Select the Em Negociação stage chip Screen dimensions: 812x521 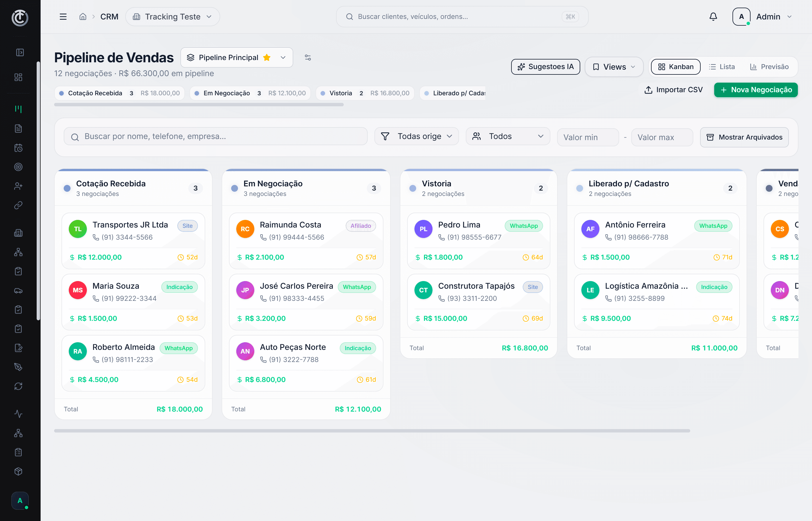pos(250,93)
